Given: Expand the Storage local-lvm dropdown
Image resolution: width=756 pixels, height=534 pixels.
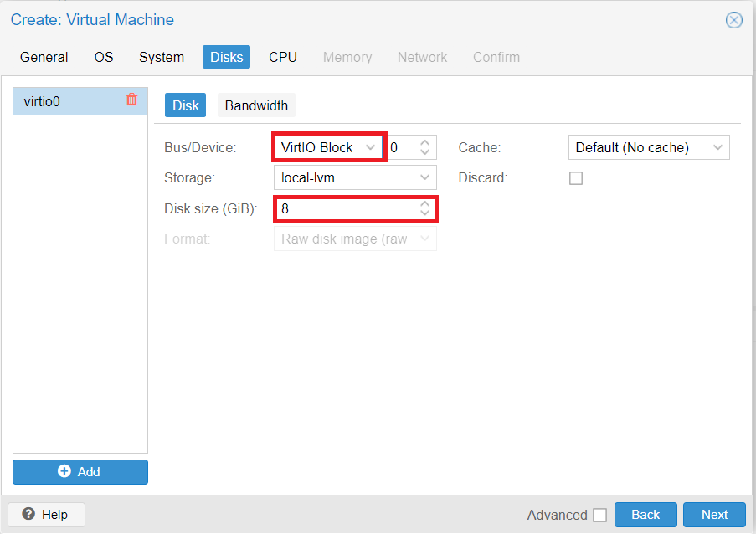Looking at the screenshot, I should point(355,177).
